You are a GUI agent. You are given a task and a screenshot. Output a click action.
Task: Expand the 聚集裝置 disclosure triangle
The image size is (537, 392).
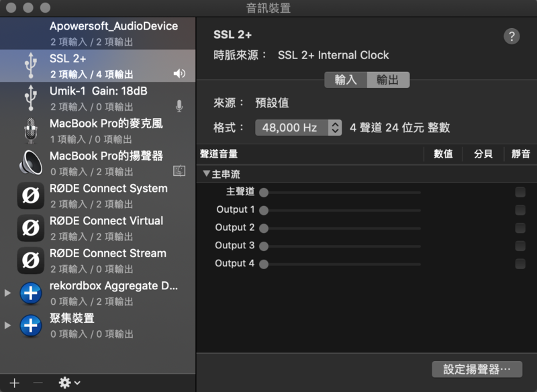click(8, 325)
